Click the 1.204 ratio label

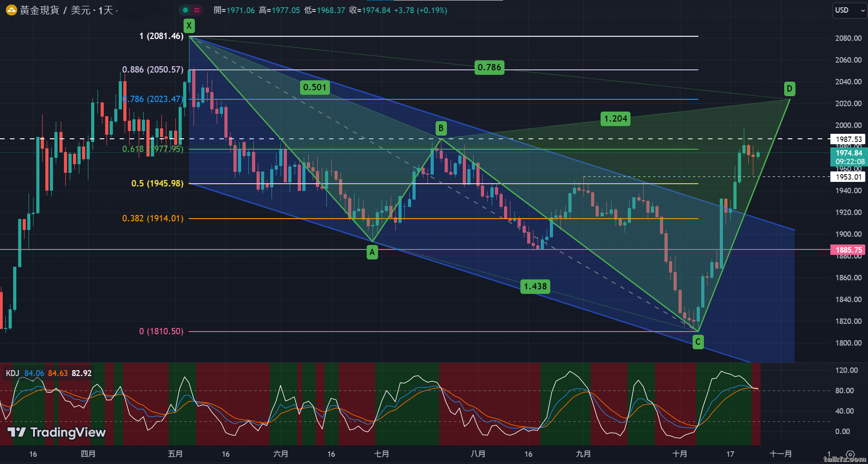(616, 119)
